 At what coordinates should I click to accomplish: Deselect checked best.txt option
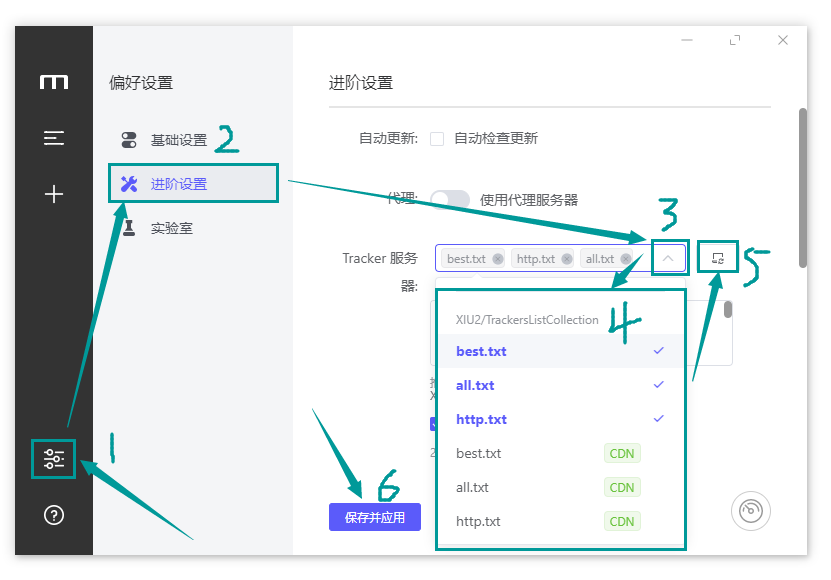(x=560, y=351)
